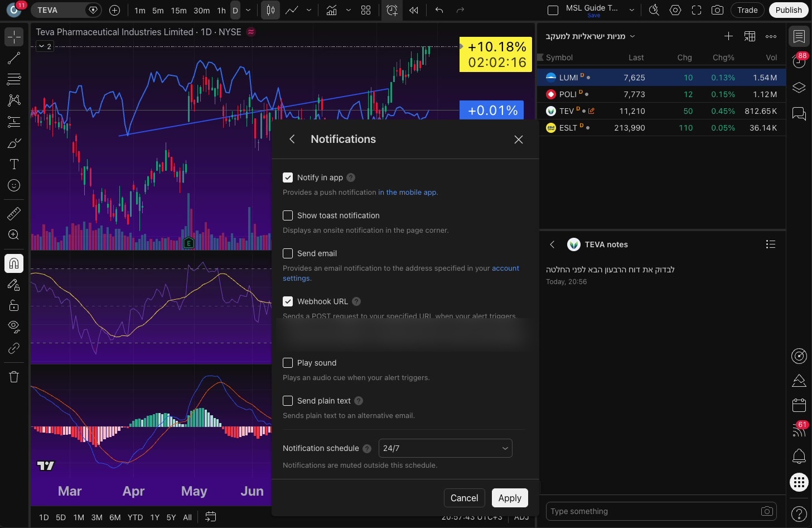Select the crosshair cursor tool

click(x=14, y=37)
